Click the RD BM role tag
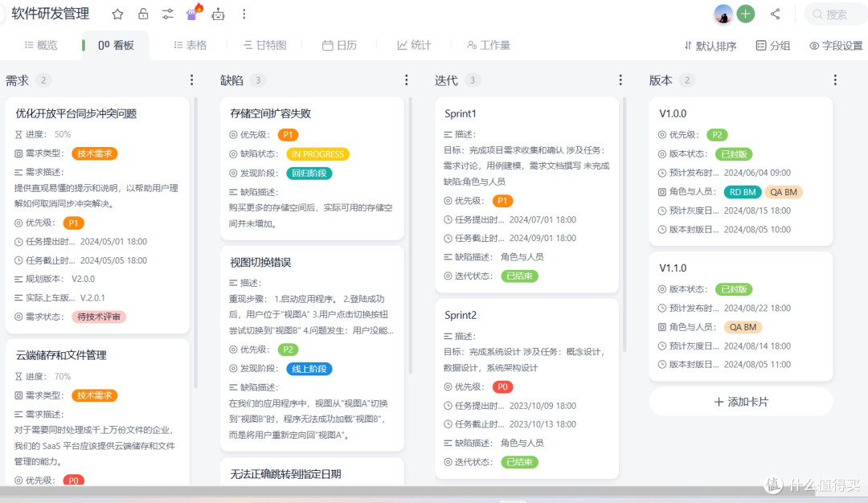The width and height of the screenshot is (868, 503). point(743,192)
